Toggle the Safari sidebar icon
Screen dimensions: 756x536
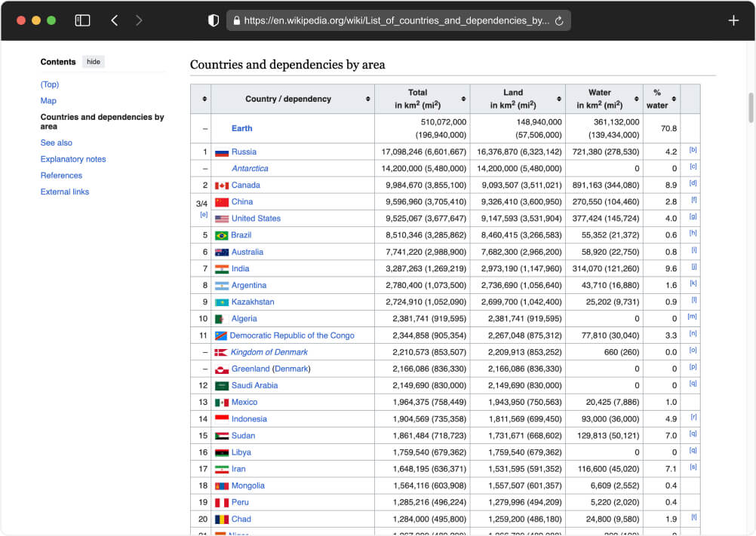tap(83, 20)
